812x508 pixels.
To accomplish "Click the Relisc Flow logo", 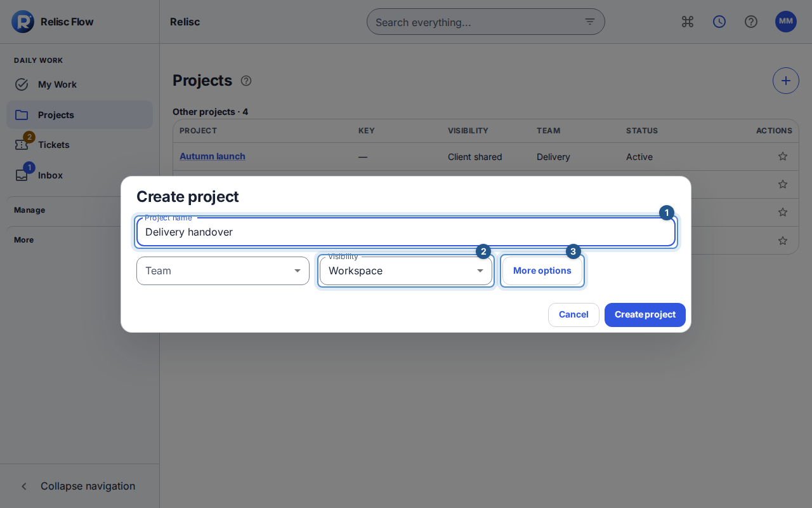I will click(23, 22).
